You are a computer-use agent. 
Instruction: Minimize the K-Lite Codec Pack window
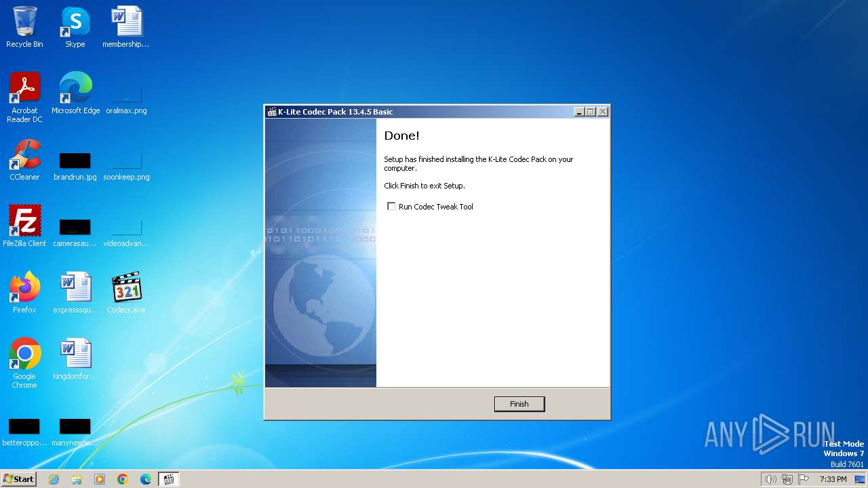tap(579, 112)
